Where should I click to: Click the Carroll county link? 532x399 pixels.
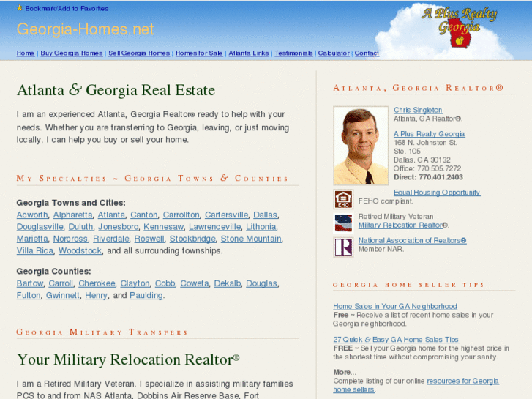pyautogui.click(x=61, y=283)
